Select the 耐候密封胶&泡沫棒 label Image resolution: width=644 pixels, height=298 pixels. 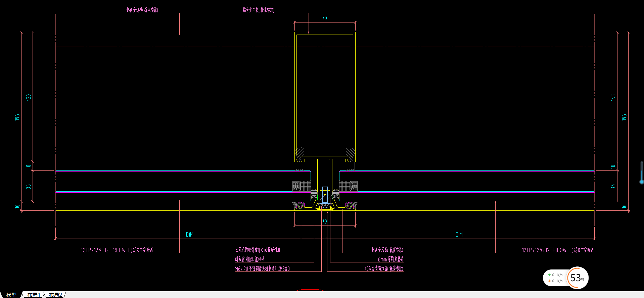249,259
